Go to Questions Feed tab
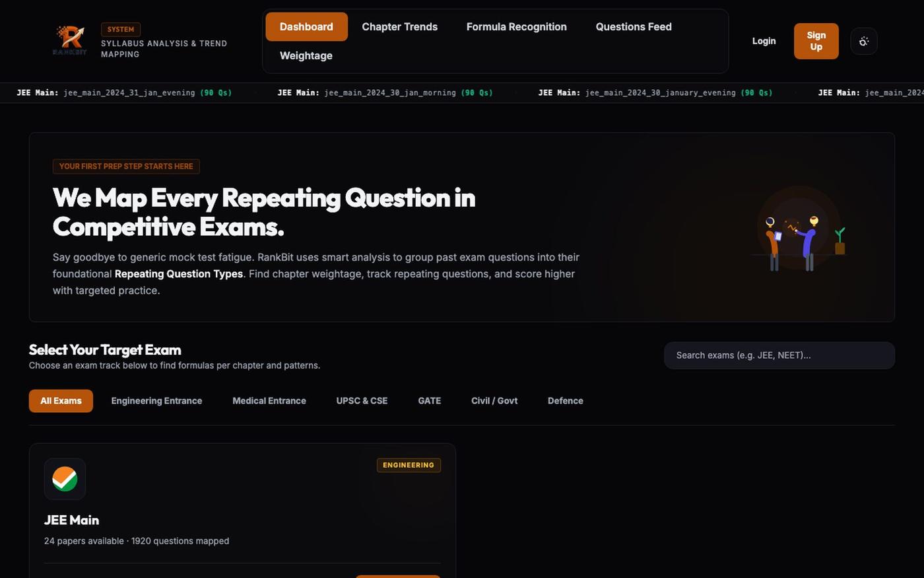 (x=634, y=26)
